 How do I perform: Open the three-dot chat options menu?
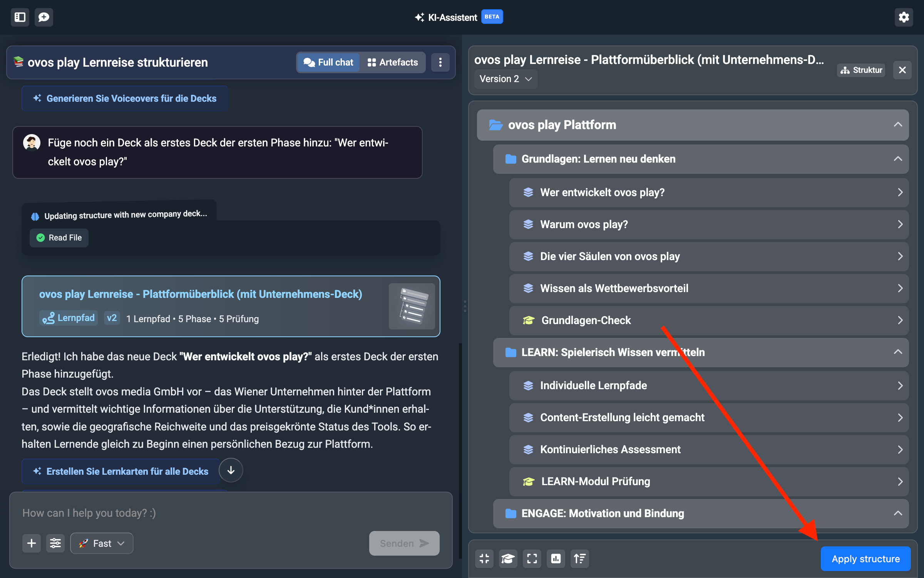click(x=440, y=62)
